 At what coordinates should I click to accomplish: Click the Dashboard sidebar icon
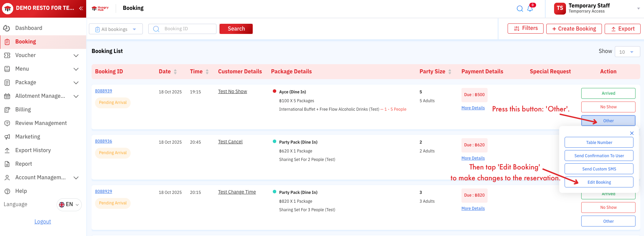point(6,28)
